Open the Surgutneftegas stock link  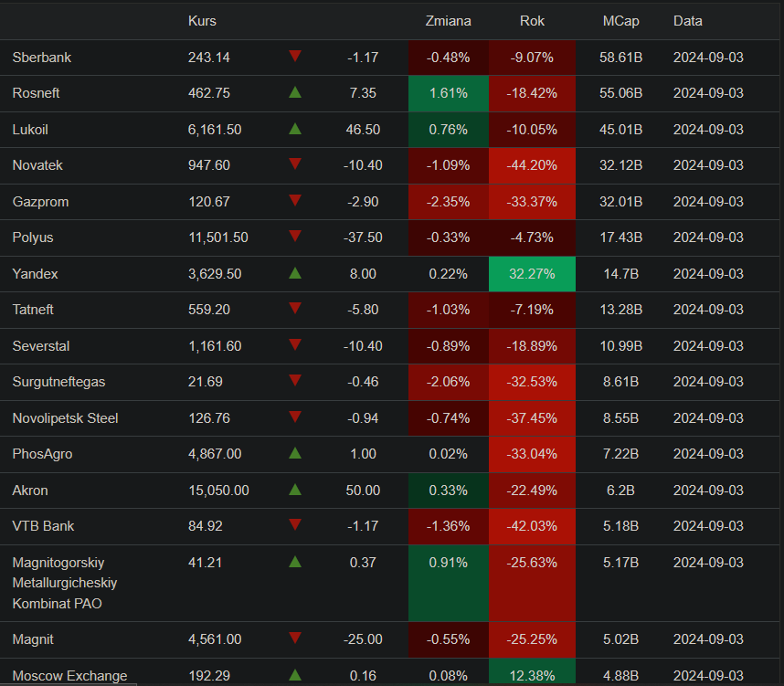(x=58, y=382)
